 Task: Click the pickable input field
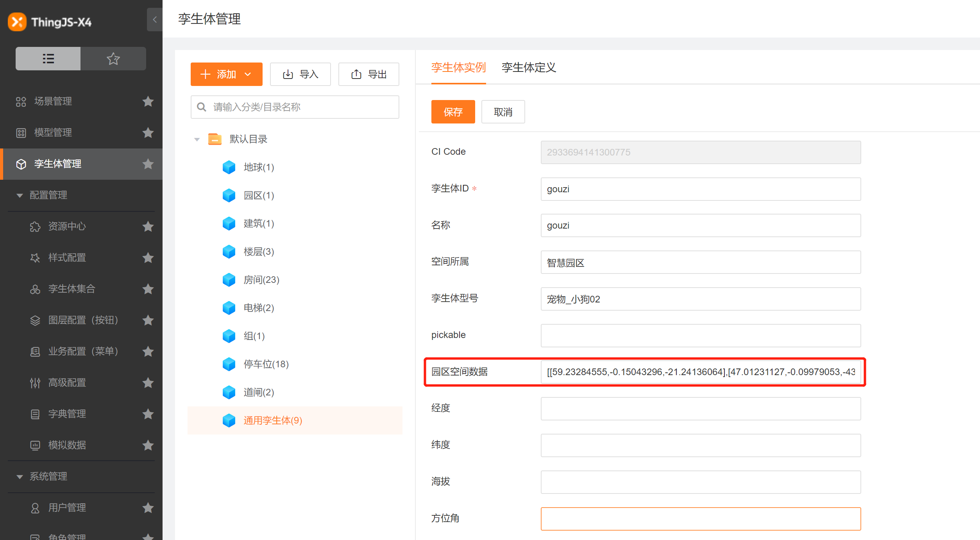tap(701, 336)
